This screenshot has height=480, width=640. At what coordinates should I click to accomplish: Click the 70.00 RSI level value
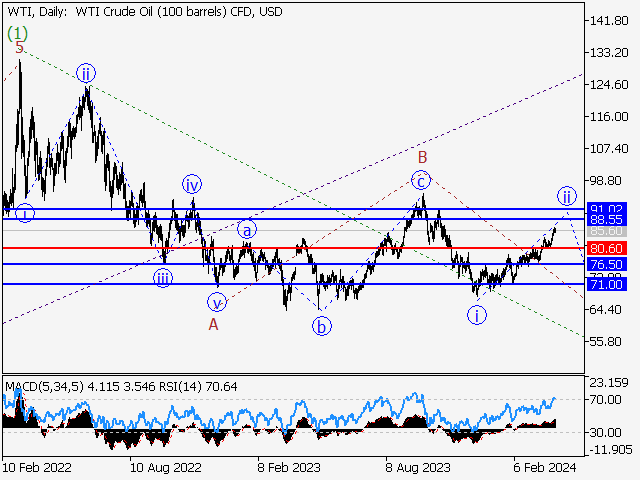[x=606, y=400]
